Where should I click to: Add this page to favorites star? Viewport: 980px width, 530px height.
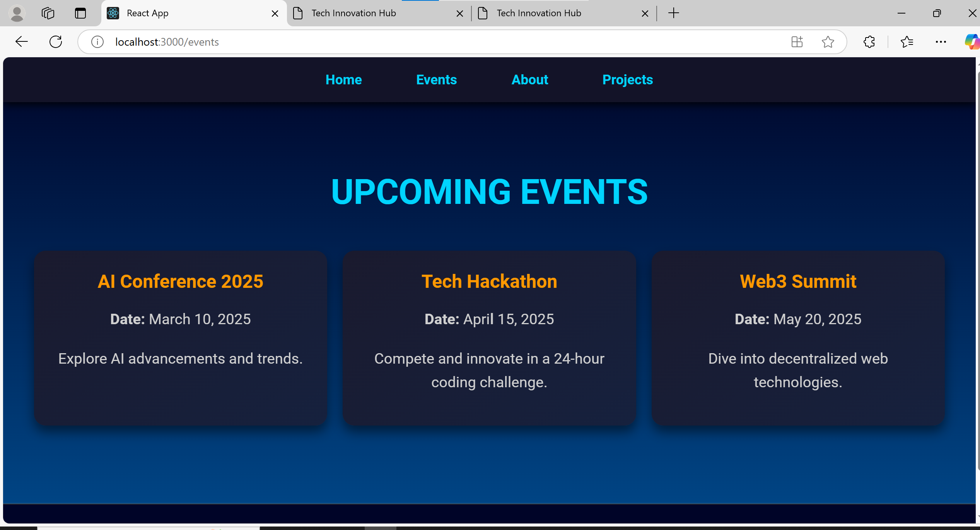[x=828, y=42]
